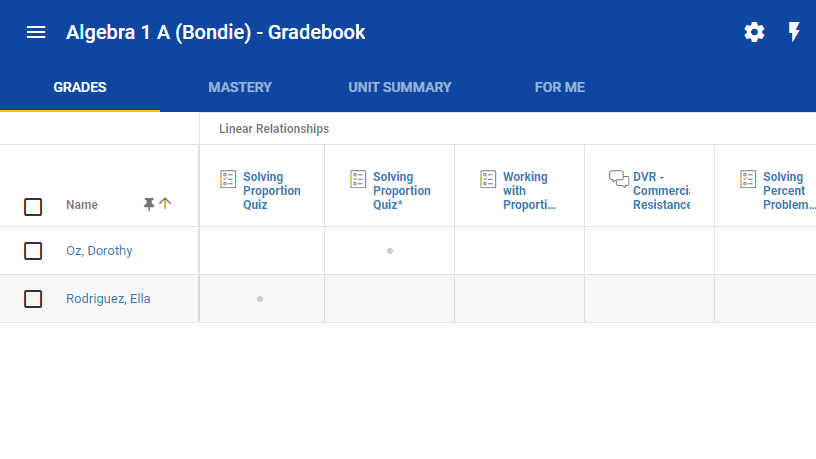Click the first Solving Proportion Quiz icon
Image resolution: width=816 pixels, height=459 pixels.
click(x=228, y=179)
